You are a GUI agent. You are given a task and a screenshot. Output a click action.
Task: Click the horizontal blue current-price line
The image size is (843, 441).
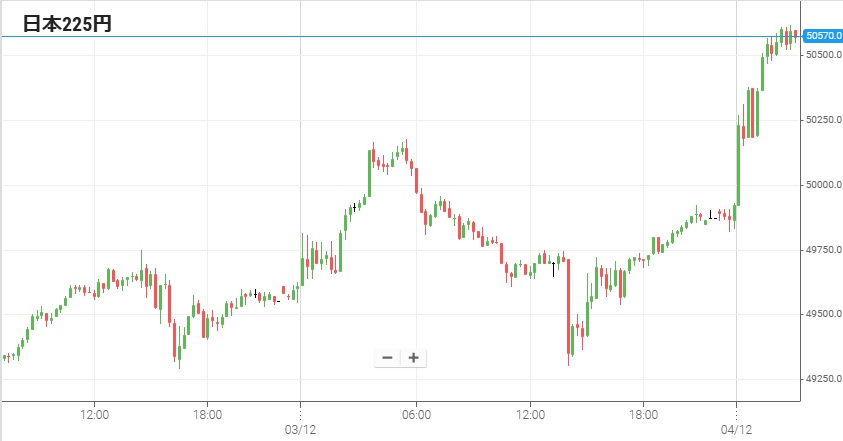400,37
